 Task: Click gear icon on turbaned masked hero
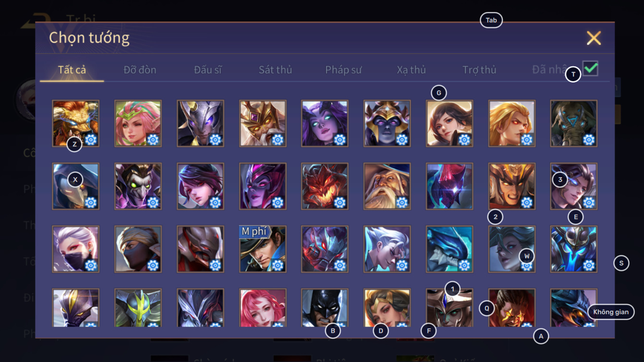pos(153,265)
